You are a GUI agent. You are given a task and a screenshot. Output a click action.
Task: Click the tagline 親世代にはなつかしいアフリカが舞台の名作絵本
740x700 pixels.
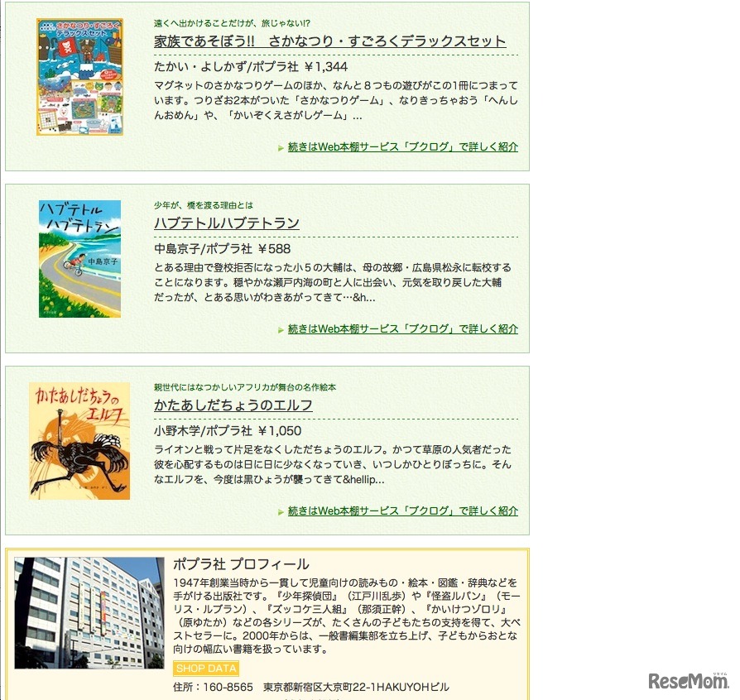pyautogui.click(x=245, y=387)
